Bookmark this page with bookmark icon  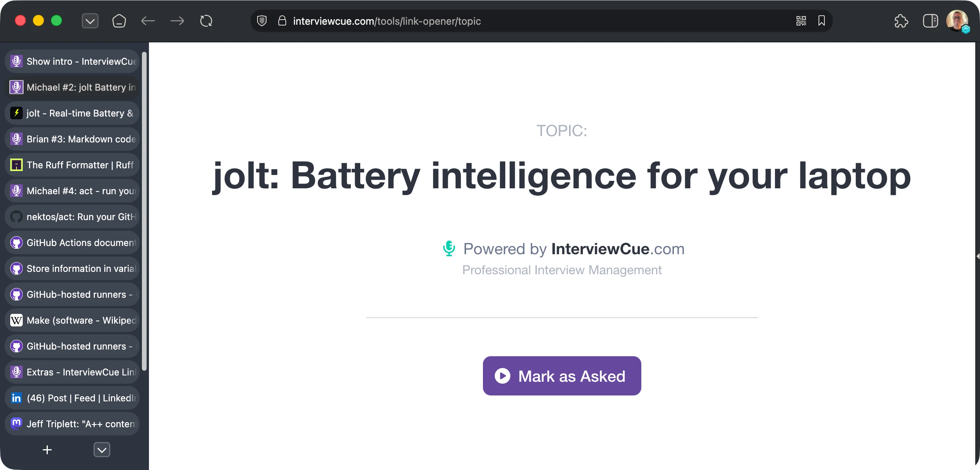pos(822,21)
